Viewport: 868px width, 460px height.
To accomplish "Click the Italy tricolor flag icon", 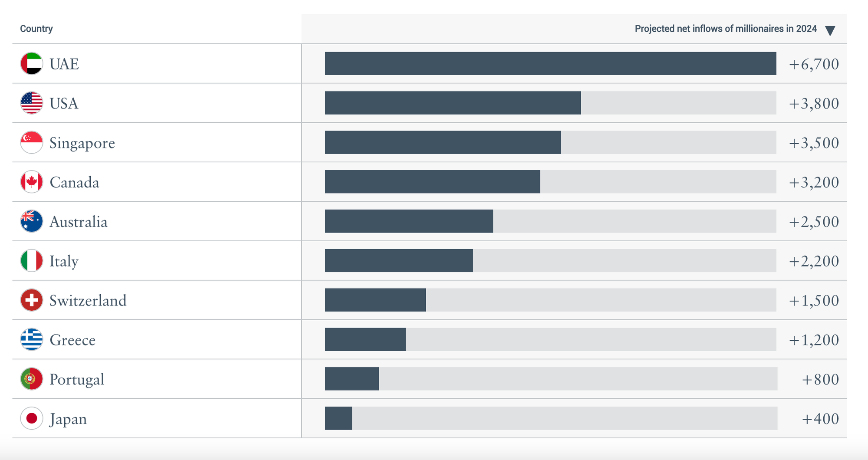I will coord(32,261).
